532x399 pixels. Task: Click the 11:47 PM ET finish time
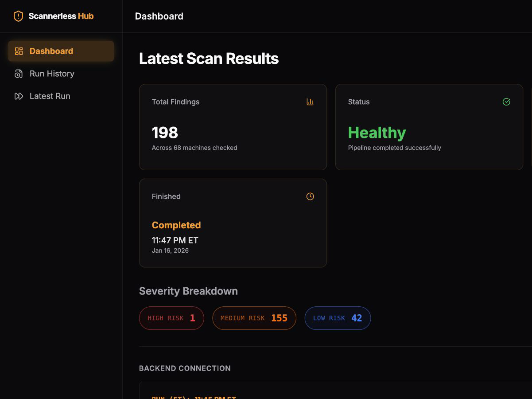pos(175,240)
